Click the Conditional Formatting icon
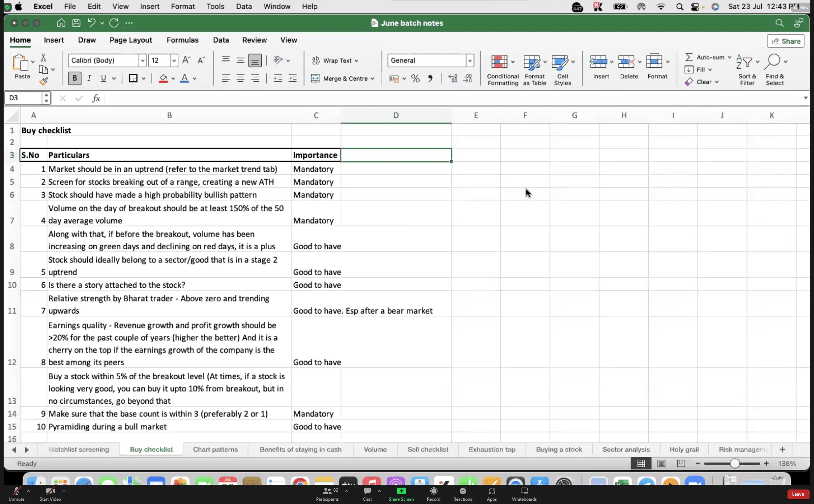The height and width of the screenshot is (504, 814). tap(499, 62)
